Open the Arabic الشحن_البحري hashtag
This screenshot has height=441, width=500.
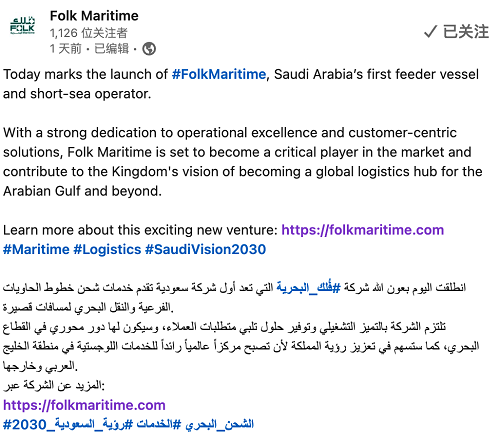[x=220, y=425]
